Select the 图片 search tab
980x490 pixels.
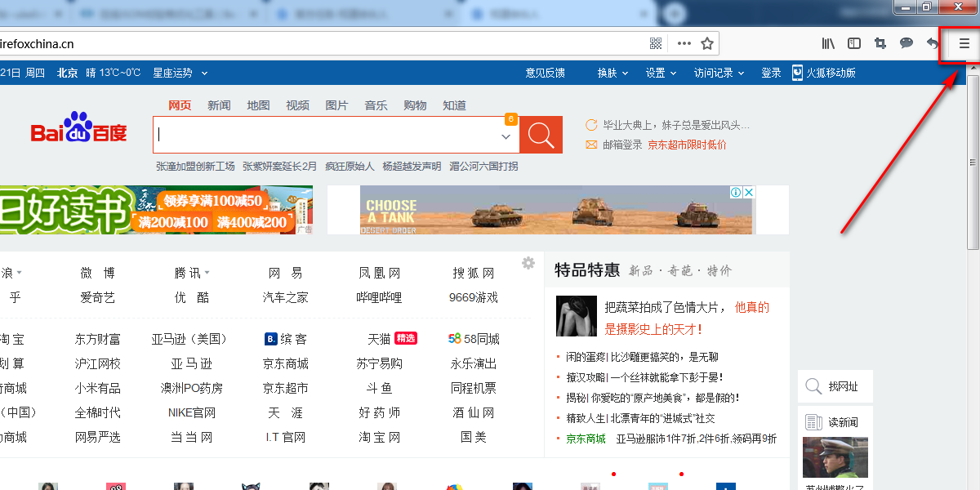coord(336,105)
